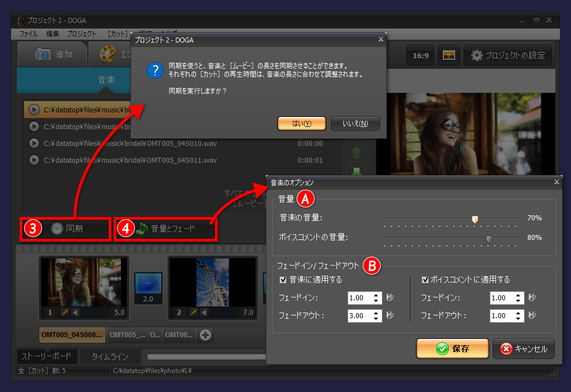The height and width of the screenshot is (392, 571).
Task: Save music options with 保存 button
Action: click(452, 348)
